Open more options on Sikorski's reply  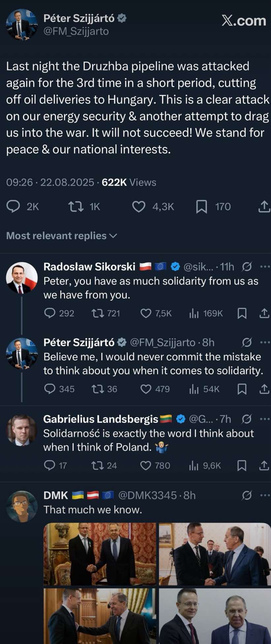click(x=265, y=266)
